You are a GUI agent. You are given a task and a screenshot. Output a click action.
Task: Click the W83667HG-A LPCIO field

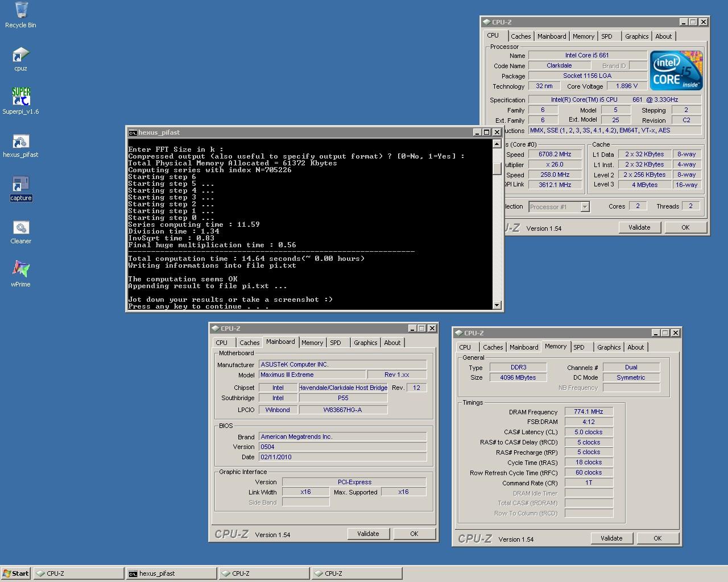tap(343, 410)
